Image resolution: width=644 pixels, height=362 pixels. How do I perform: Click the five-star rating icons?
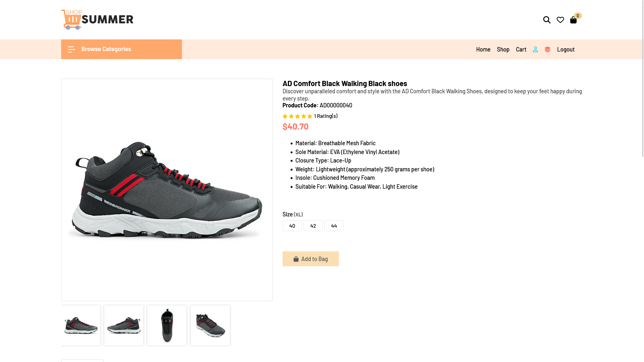pos(297,116)
